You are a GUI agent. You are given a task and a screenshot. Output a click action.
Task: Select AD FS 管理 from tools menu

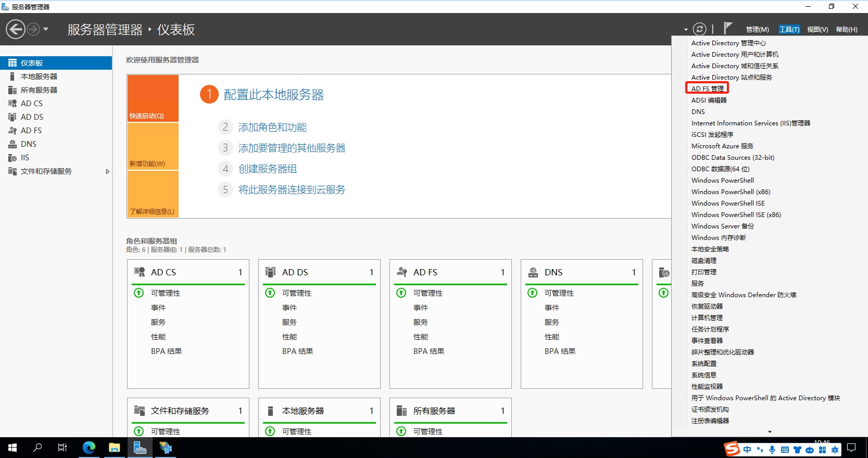click(707, 88)
